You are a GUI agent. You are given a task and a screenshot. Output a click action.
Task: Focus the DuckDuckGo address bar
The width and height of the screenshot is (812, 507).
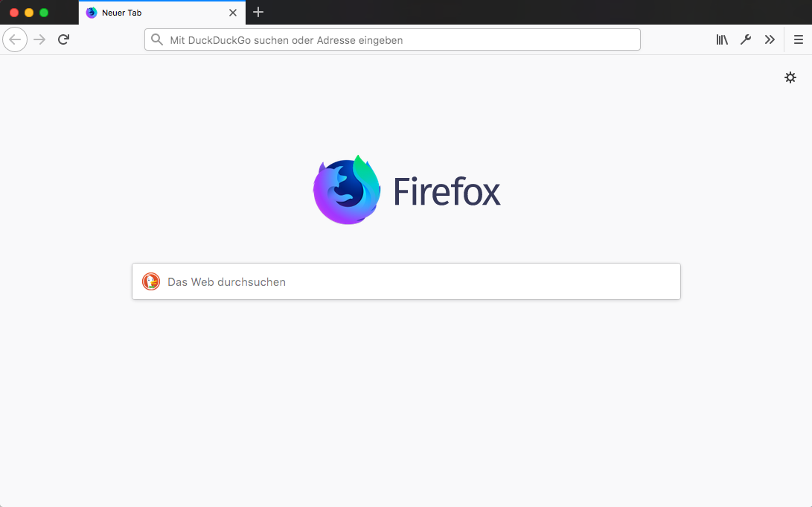click(x=392, y=39)
